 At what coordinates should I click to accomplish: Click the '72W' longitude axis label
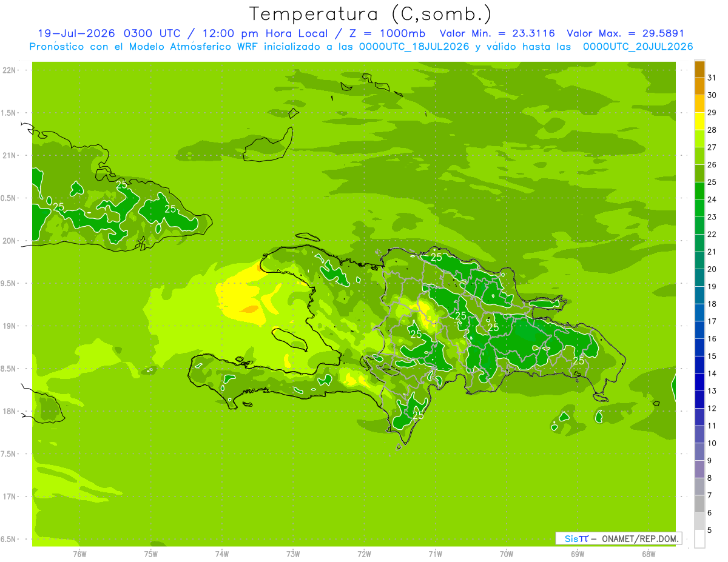pyautogui.click(x=364, y=554)
